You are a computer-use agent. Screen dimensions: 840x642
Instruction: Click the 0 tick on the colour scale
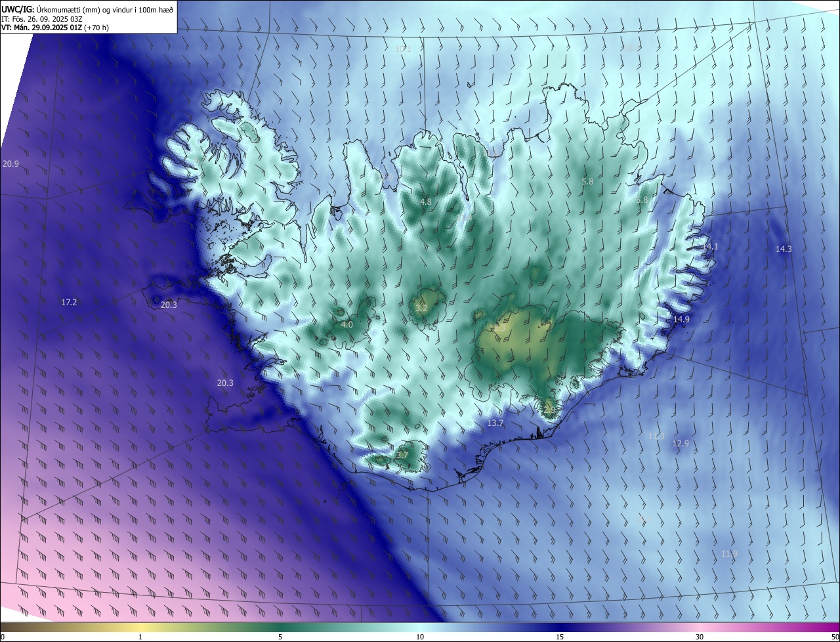point(3,637)
